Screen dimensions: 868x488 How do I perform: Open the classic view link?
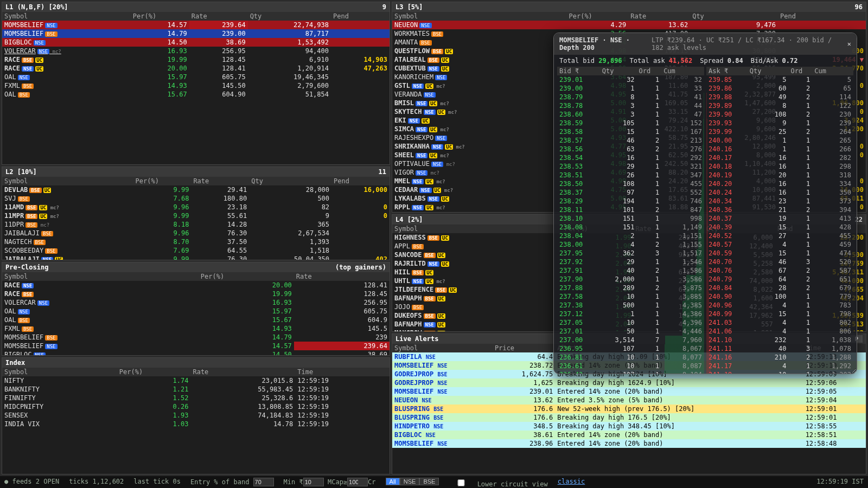coord(571,481)
